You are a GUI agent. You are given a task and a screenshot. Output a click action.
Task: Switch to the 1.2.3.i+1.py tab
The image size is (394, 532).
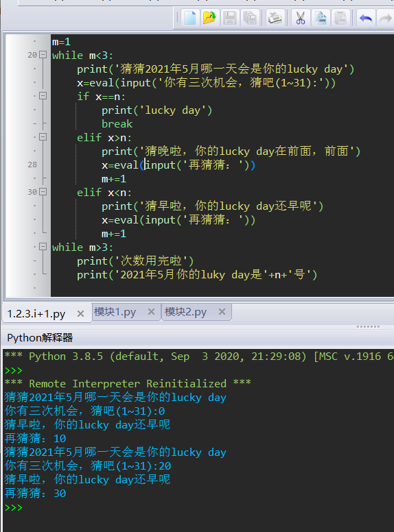coord(36,313)
